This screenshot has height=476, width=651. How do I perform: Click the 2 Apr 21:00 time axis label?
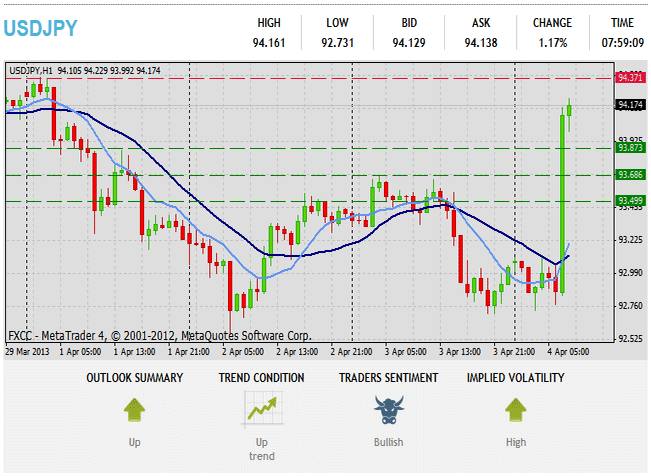click(x=351, y=351)
